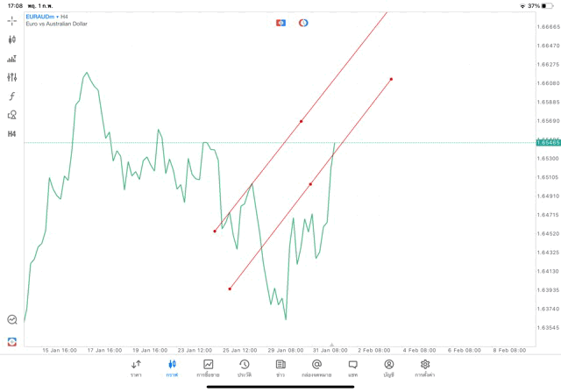Open the News tab (ข่าว)
The width and height of the screenshot is (561, 392).
280,368
